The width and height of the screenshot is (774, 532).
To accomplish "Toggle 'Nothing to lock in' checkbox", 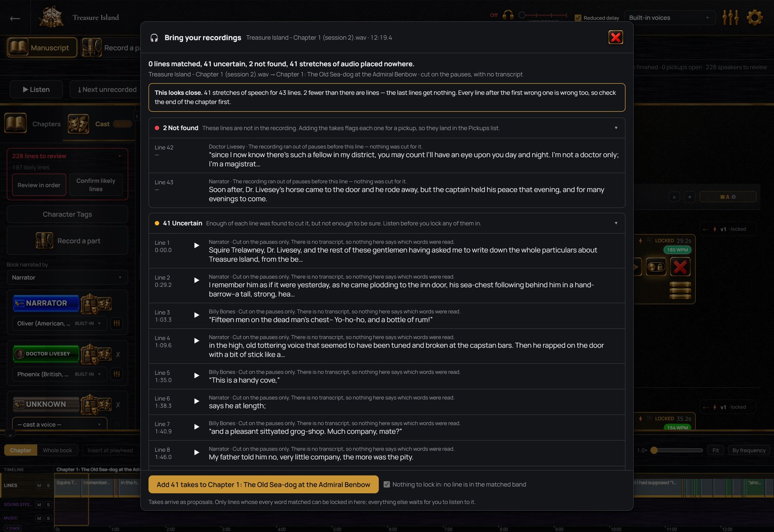I will point(387,484).
